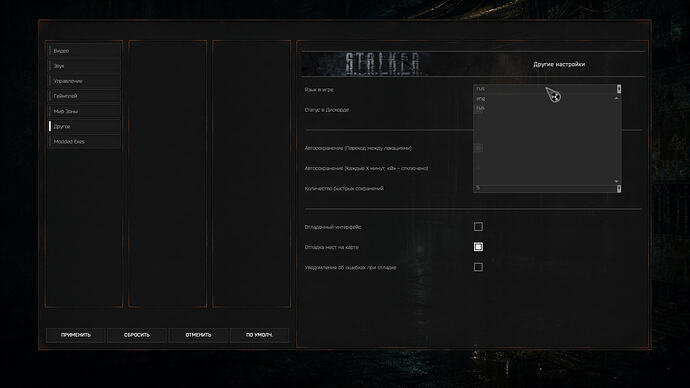Screen dimensions: 690x388
Task: Click the Автосохранение (Переход между локациями) label
Action: click(358, 148)
